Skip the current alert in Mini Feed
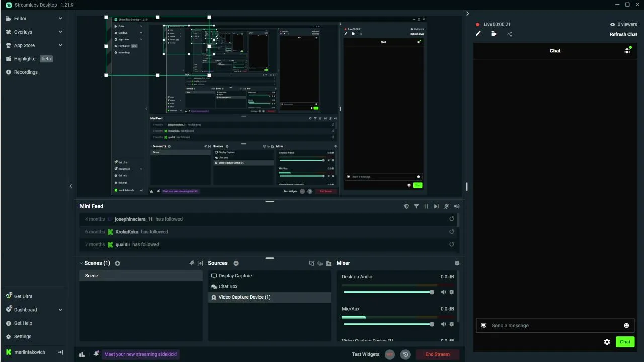The width and height of the screenshot is (644, 362). pyautogui.click(x=436, y=206)
